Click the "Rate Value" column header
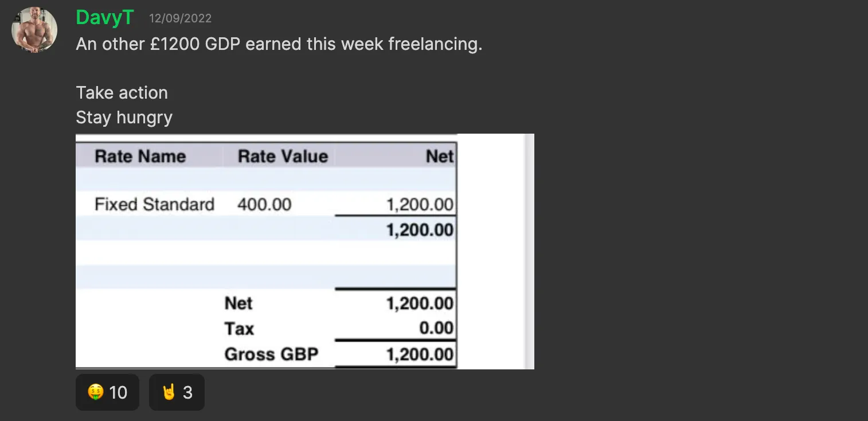 [283, 156]
